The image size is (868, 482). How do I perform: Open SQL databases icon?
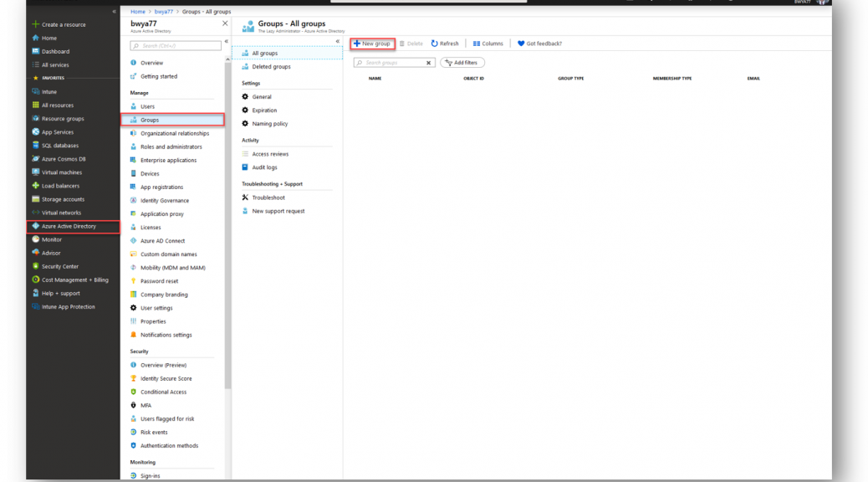(35, 146)
